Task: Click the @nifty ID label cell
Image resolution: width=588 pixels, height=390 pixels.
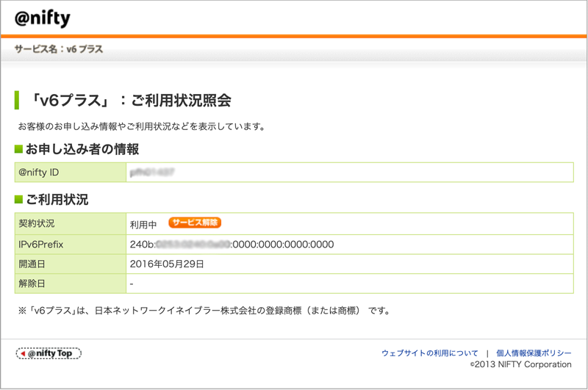Action: (x=71, y=173)
